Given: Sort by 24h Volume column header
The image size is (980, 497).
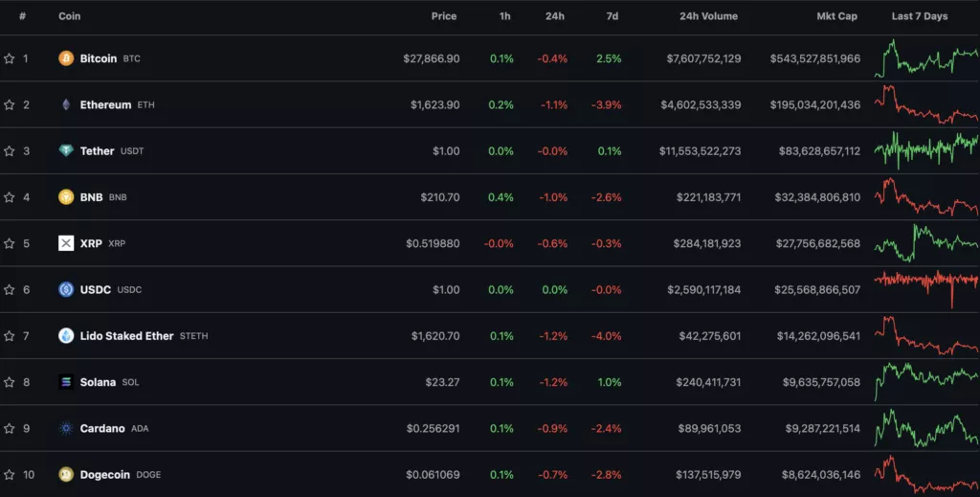Looking at the screenshot, I should coord(709,16).
